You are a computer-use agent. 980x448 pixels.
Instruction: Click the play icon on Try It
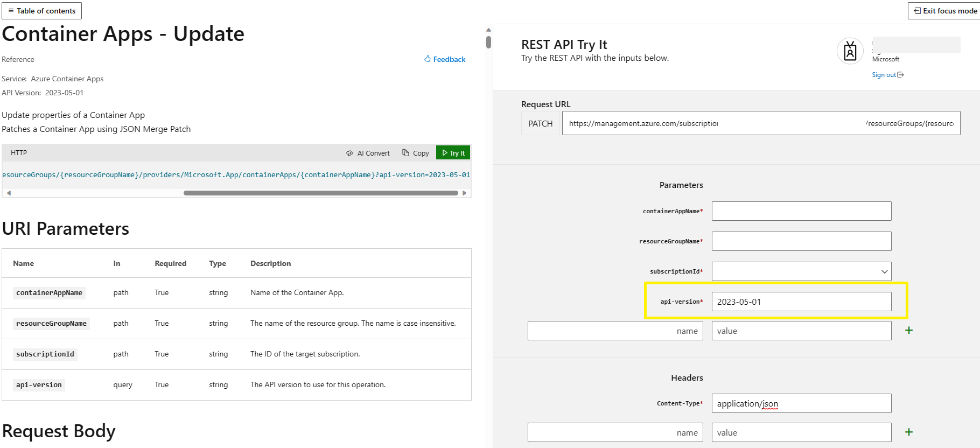[445, 153]
